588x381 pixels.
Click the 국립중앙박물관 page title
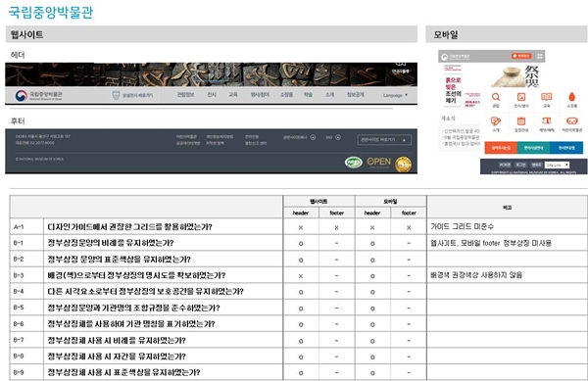(50, 12)
